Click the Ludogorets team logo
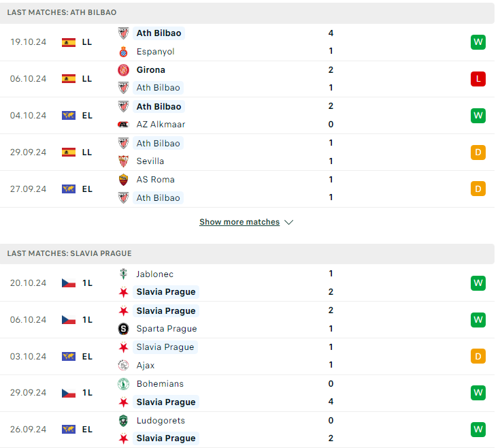 pos(123,421)
